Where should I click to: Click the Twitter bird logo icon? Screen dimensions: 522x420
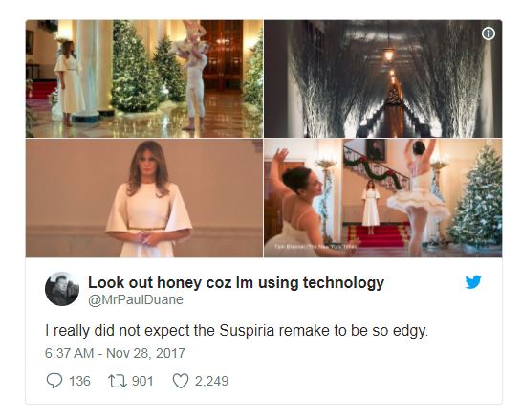[473, 282]
